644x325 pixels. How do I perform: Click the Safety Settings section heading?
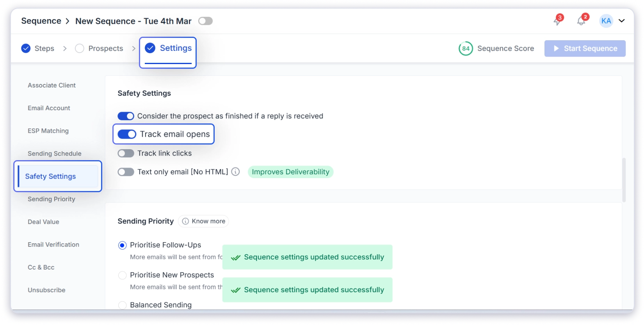point(144,93)
